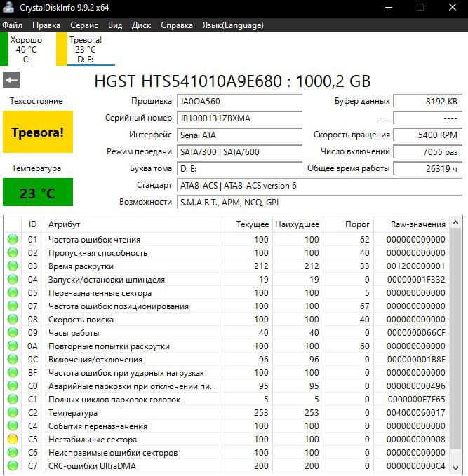Image resolution: width=468 pixels, height=476 pixels.
Task: Click the SMART table vertical scrollbar thumb
Action: point(455,339)
